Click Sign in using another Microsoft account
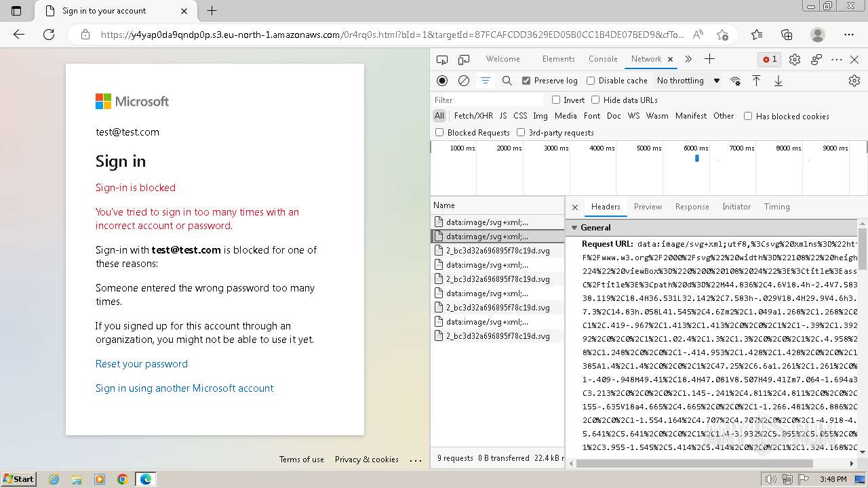 184,388
